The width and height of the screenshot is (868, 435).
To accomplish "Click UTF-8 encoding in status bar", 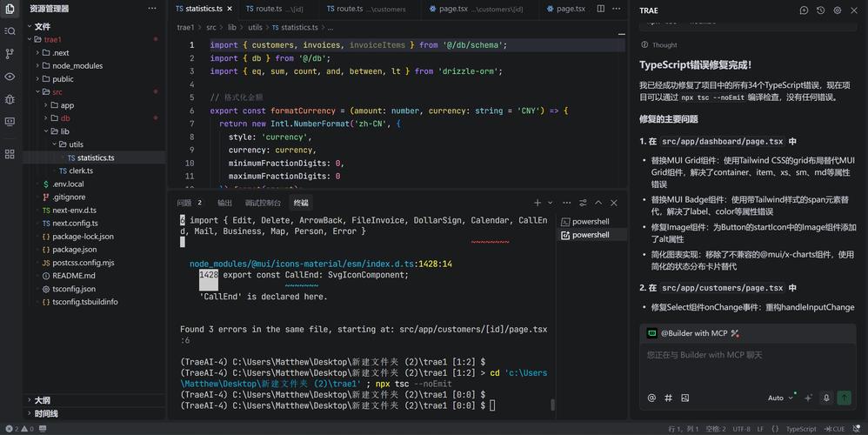I will [742, 429].
